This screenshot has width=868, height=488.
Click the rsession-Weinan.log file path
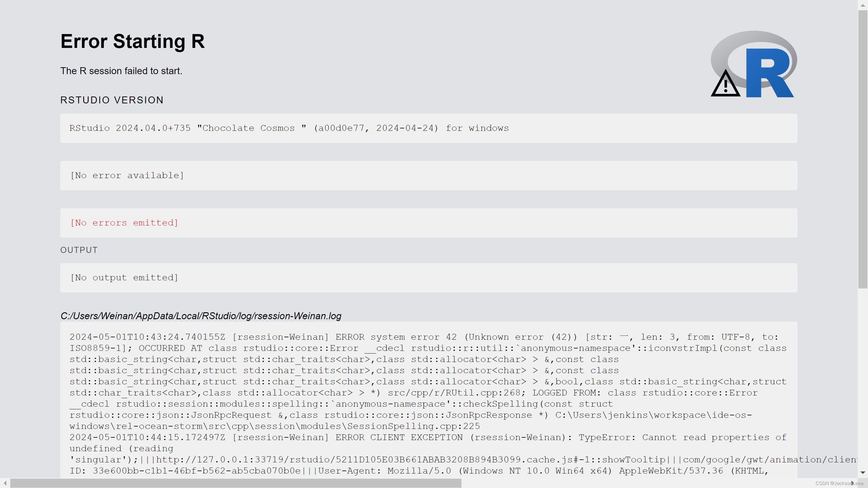point(201,316)
